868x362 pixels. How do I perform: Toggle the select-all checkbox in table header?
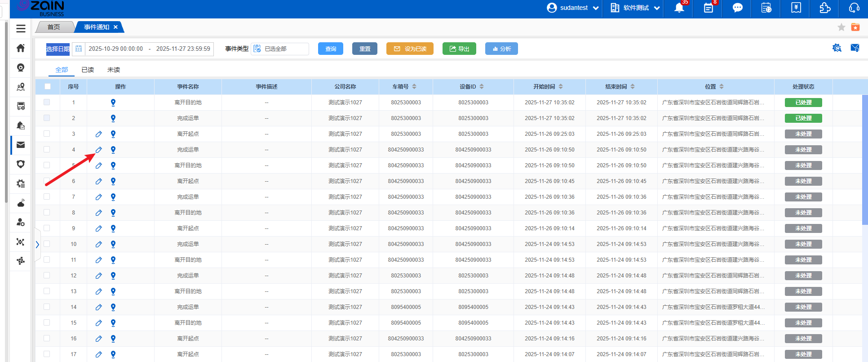tap(48, 86)
